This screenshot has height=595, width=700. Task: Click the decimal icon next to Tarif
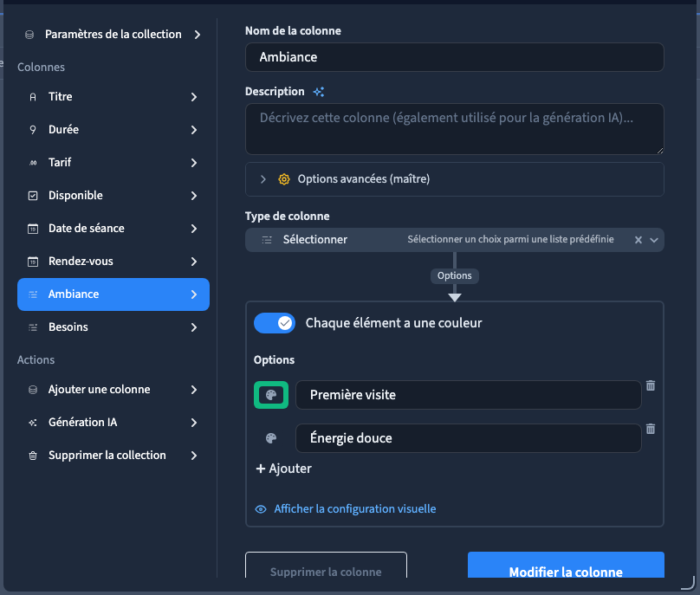[x=33, y=163]
